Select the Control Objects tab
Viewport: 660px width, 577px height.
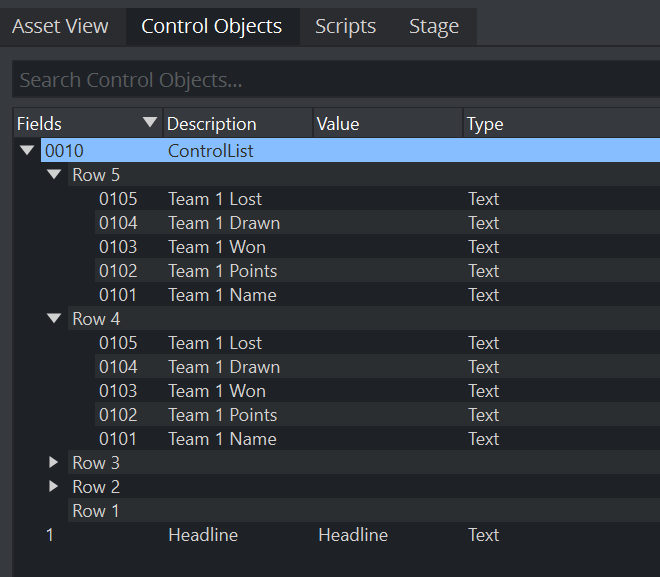(212, 27)
